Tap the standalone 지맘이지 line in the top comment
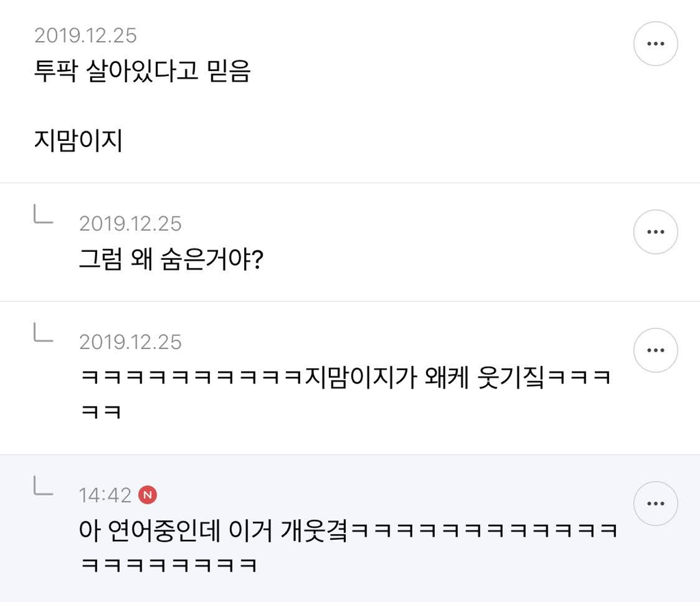This screenshot has height=602, width=700. click(78, 142)
